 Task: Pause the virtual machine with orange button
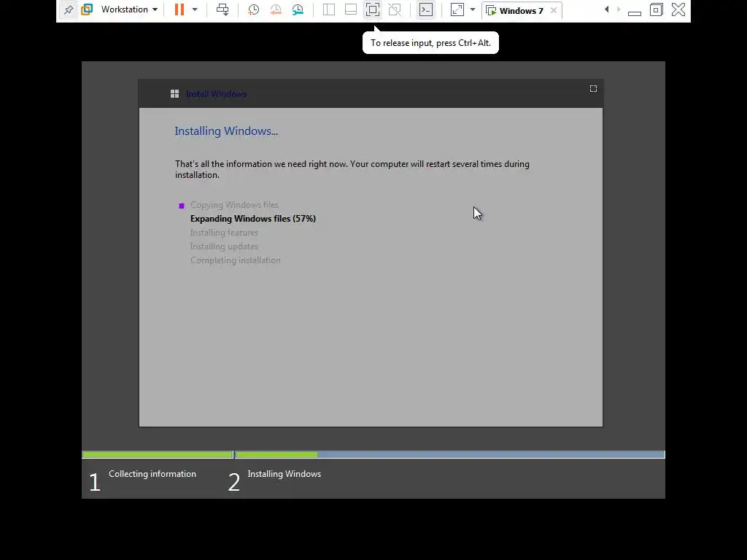click(x=179, y=9)
